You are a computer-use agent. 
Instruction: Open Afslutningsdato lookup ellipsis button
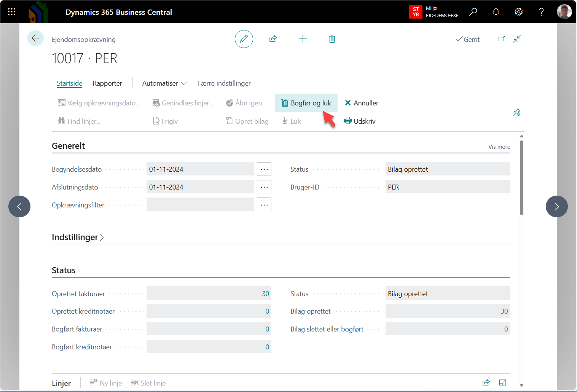click(x=264, y=187)
